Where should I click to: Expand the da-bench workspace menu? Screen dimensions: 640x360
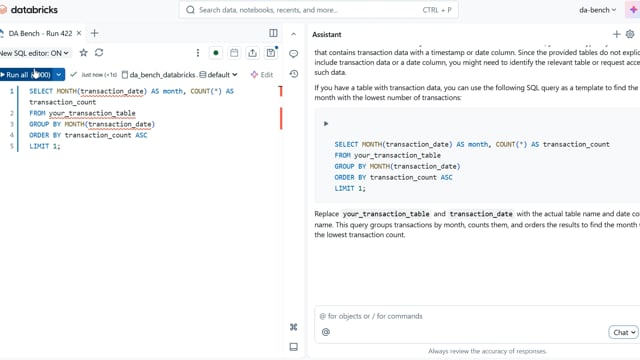point(597,10)
